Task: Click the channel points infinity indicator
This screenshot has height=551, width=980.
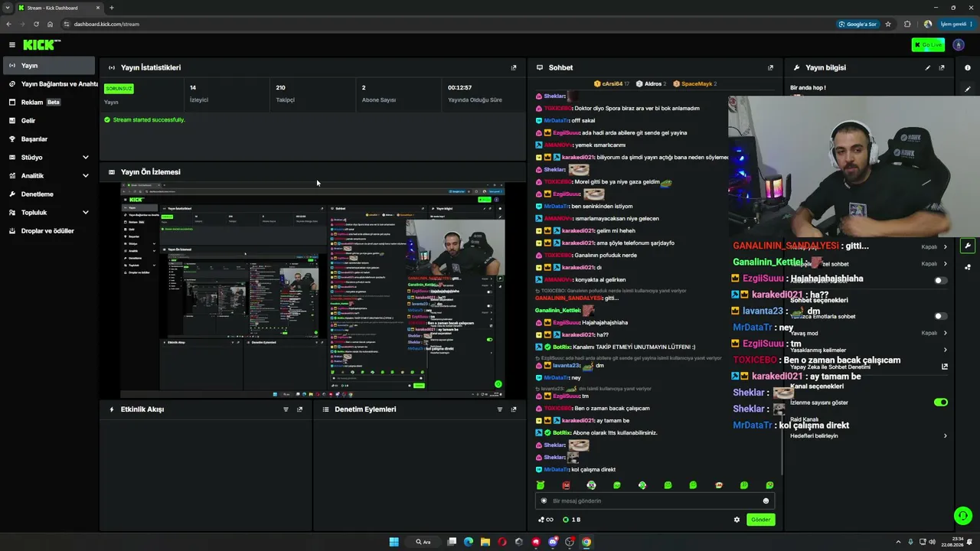Action: tap(546, 520)
